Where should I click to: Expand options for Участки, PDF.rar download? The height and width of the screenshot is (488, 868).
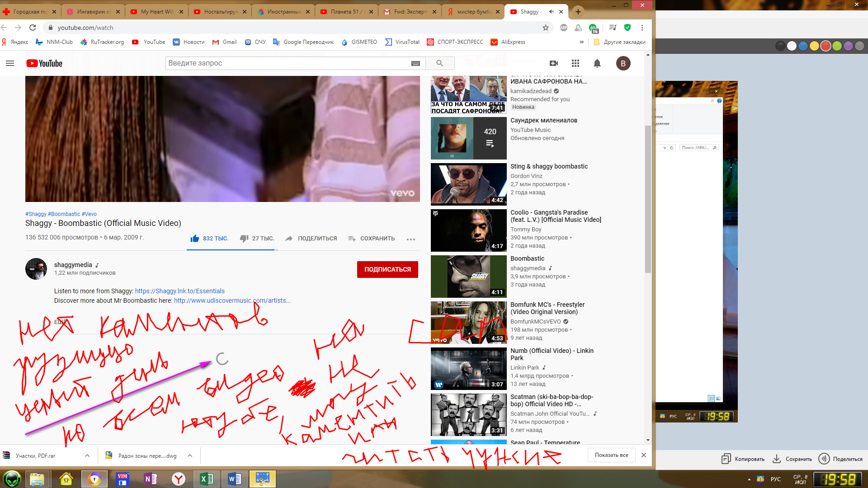coord(87,455)
